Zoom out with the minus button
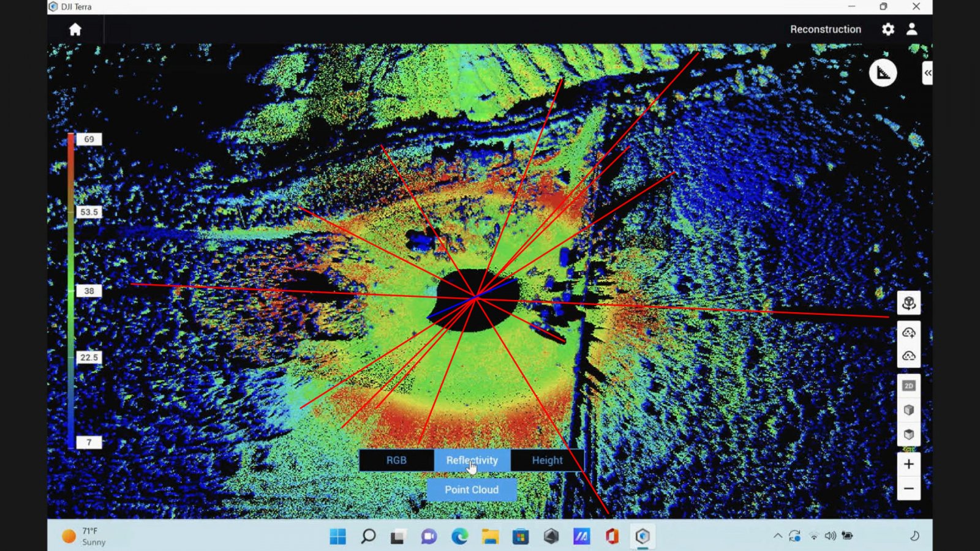The height and width of the screenshot is (551, 980). [908, 489]
